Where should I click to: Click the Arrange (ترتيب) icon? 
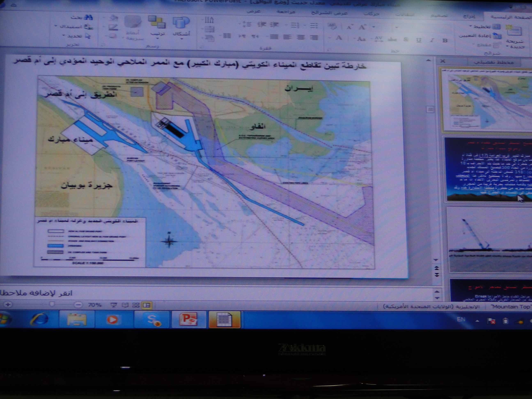pyautogui.click(x=157, y=22)
